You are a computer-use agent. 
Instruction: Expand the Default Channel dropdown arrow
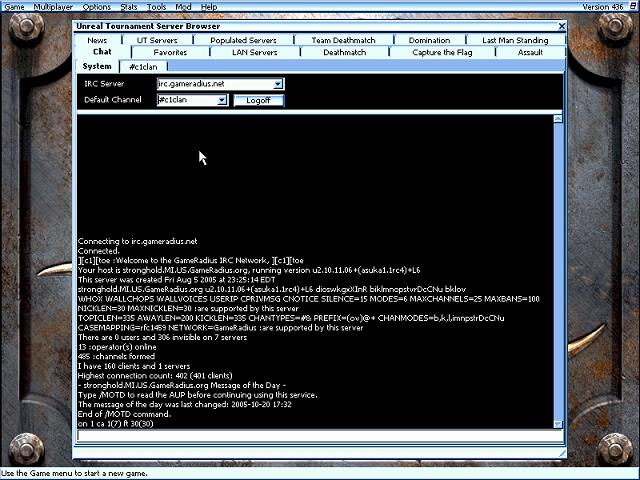pyautogui.click(x=222, y=100)
